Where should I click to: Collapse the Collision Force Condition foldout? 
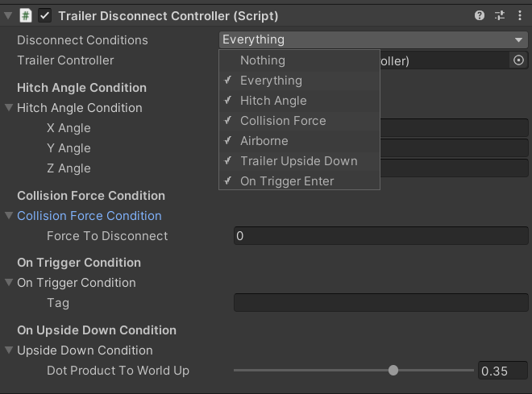9,216
